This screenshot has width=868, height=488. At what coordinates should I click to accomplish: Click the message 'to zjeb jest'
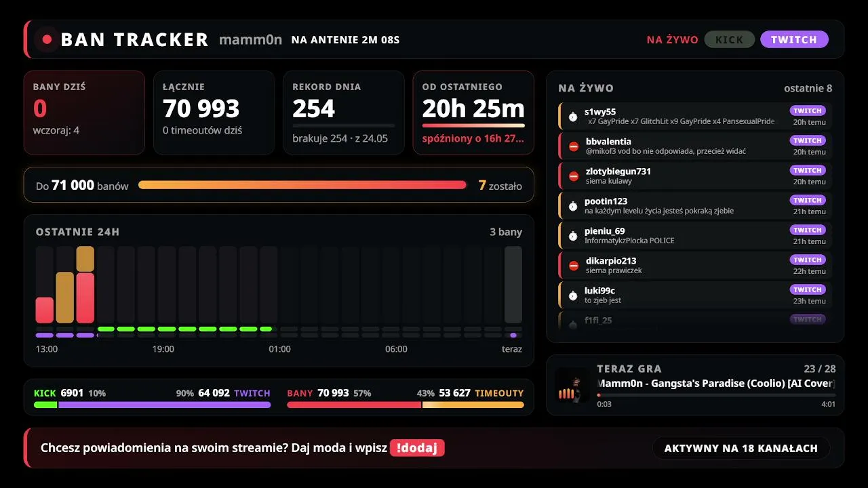603,300
